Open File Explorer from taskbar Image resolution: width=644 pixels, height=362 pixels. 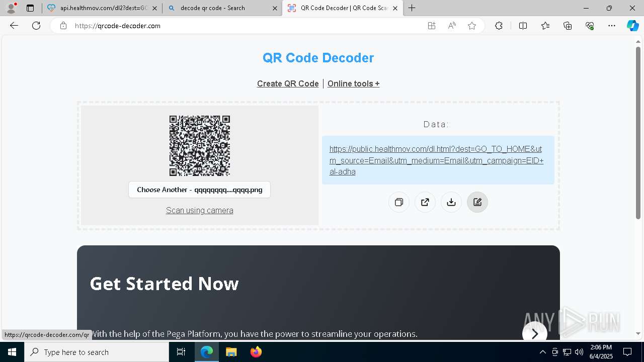coord(231,352)
